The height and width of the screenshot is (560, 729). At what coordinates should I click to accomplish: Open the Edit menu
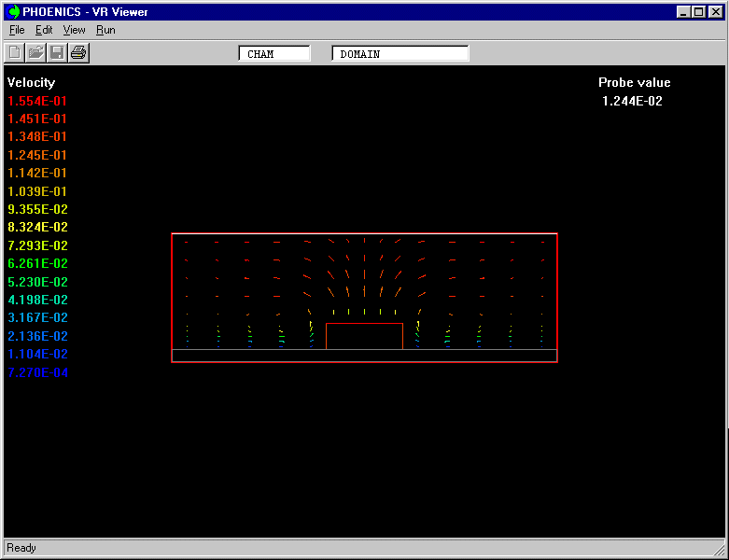(x=44, y=30)
